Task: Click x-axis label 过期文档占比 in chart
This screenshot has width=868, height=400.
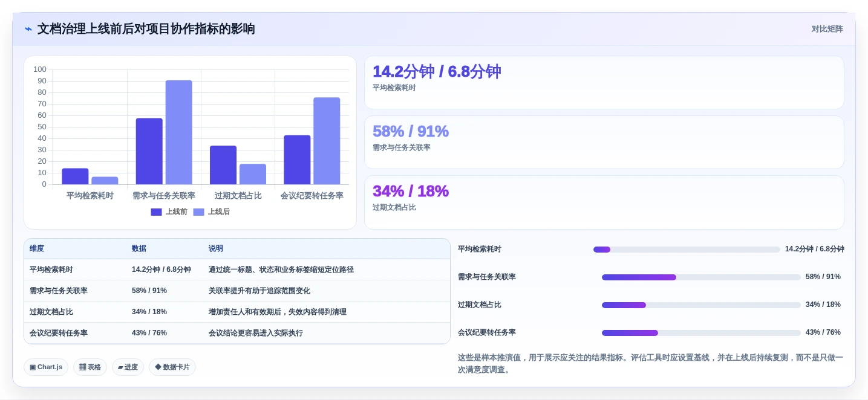Action: pos(238,196)
